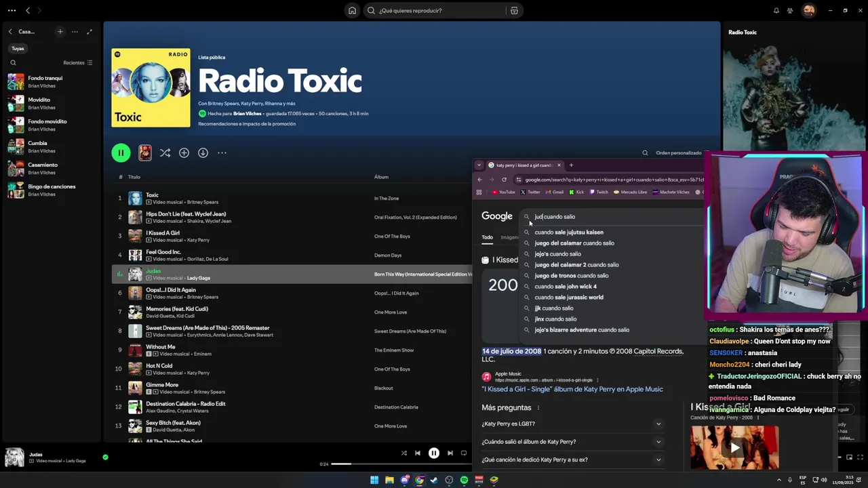Open Fondo movidito playlist
The width and height of the screenshot is (868, 488).
pos(51,125)
